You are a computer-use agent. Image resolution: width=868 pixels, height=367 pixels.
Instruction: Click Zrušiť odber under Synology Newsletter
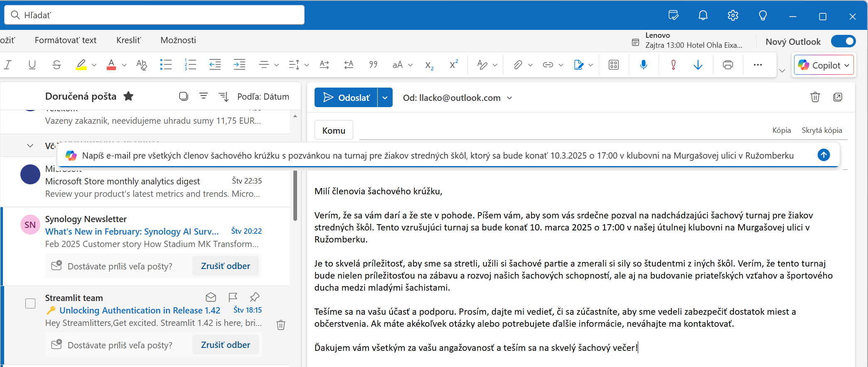(x=225, y=266)
